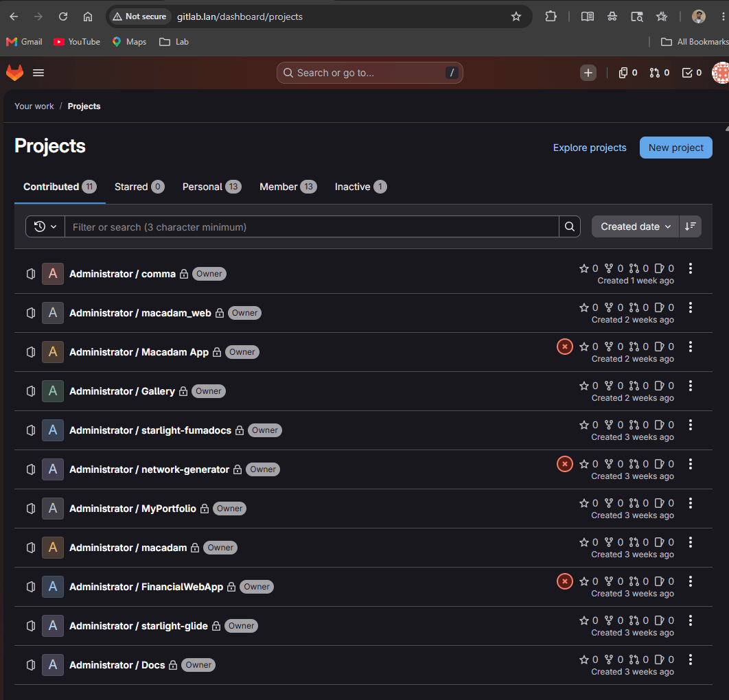Open the Gmail bookmark
Image resolution: width=729 pixels, height=700 pixels.
point(24,42)
